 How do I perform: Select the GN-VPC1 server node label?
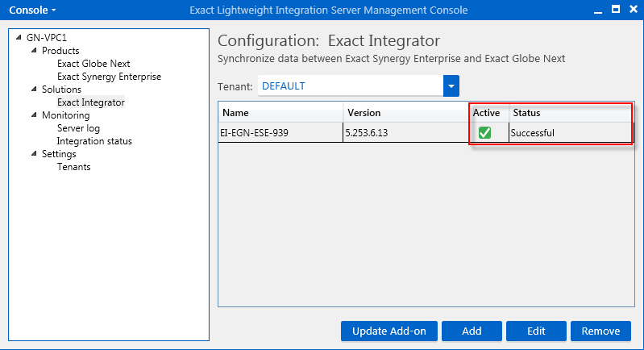[47, 38]
